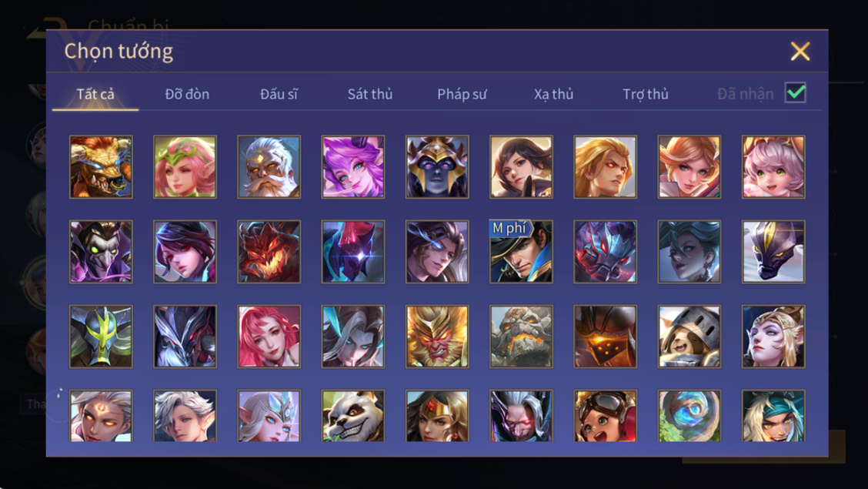Choose the pink-haired woman hero portrait
This screenshot has height=489, width=868.
[x=269, y=337]
